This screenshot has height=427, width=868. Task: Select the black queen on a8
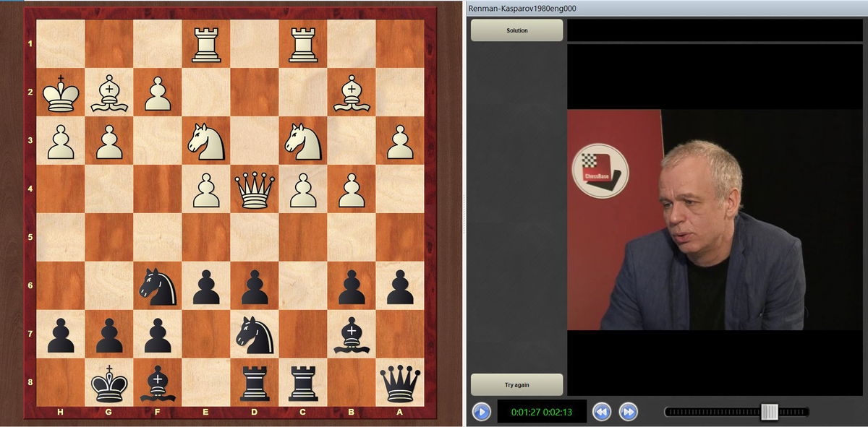click(400, 383)
